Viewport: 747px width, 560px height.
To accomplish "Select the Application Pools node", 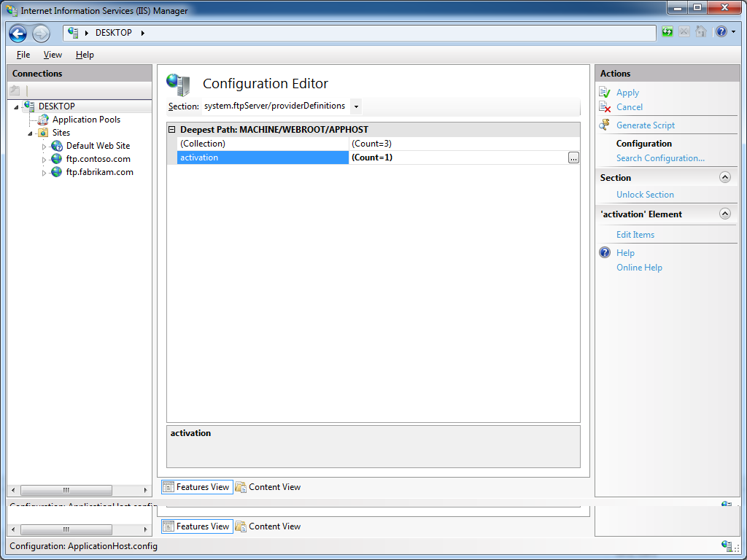I will pyautogui.click(x=86, y=120).
